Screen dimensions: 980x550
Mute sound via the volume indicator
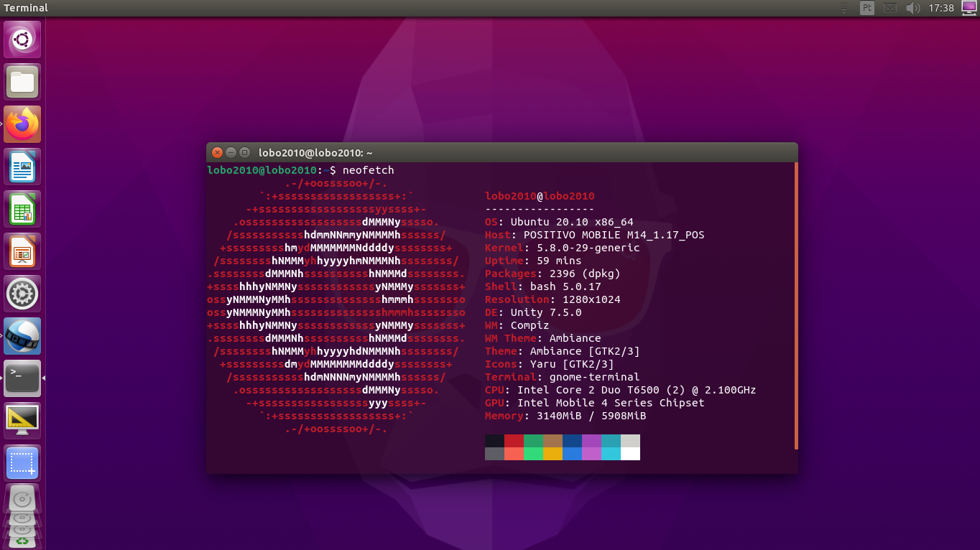(913, 8)
